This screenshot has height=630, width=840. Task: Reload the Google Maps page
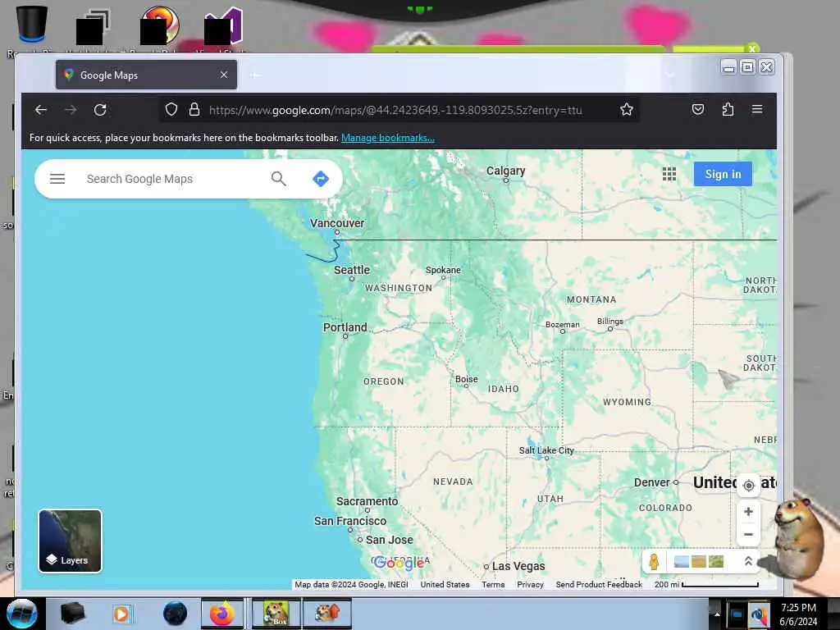coord(100,110)
